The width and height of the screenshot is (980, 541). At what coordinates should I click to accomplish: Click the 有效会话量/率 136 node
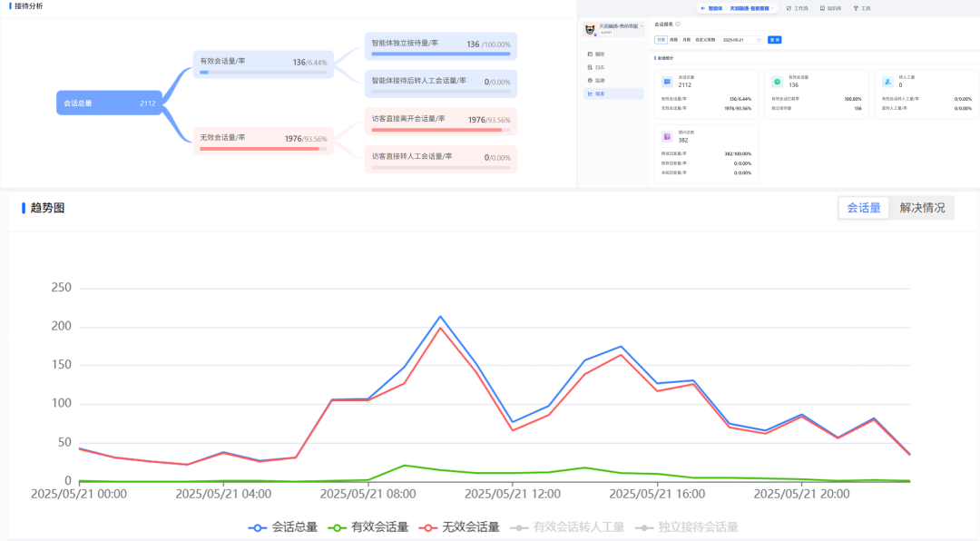coord(263,64)
